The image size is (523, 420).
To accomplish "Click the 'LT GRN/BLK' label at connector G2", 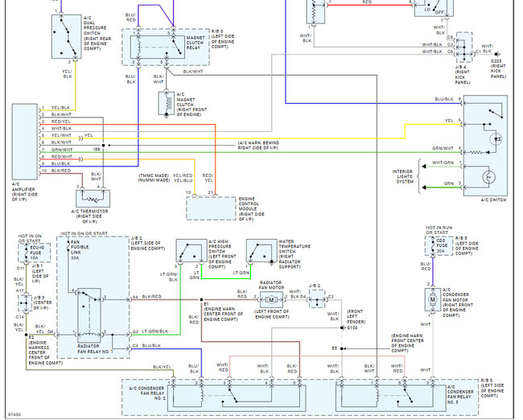I will coord(155,331).
